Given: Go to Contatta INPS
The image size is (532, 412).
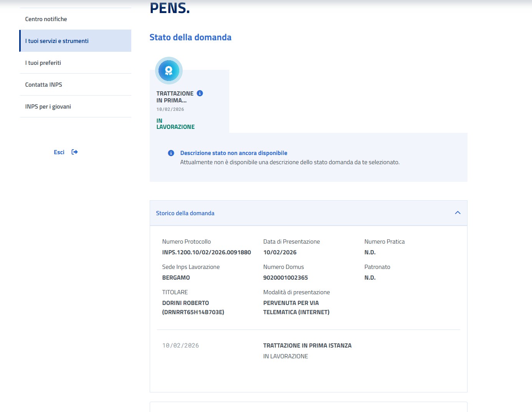Looking at the screenshot, I should (x=43, y=85).
